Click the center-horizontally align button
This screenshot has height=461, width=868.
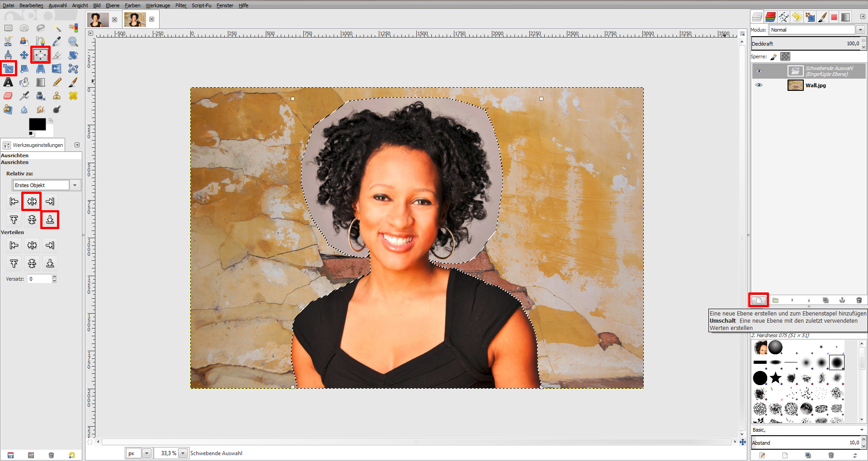coord(31,202)
